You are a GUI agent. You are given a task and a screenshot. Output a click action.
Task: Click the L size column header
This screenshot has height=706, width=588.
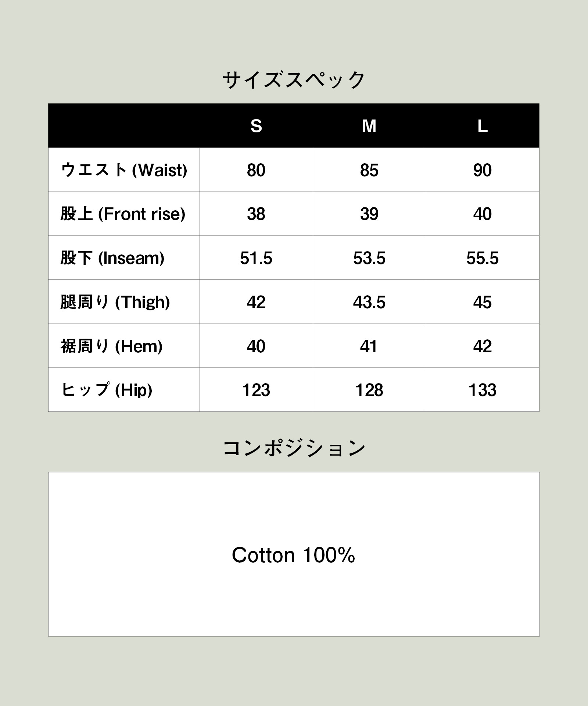483,126
